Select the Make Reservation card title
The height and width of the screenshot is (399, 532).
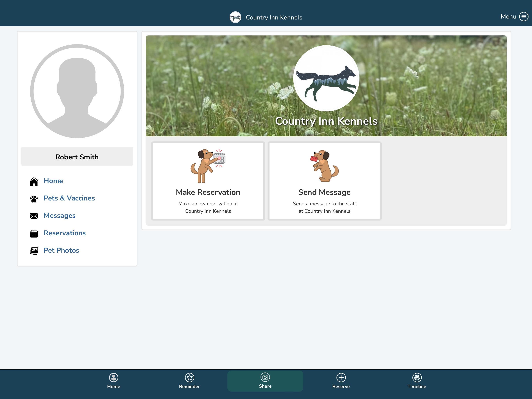point(208,192)
